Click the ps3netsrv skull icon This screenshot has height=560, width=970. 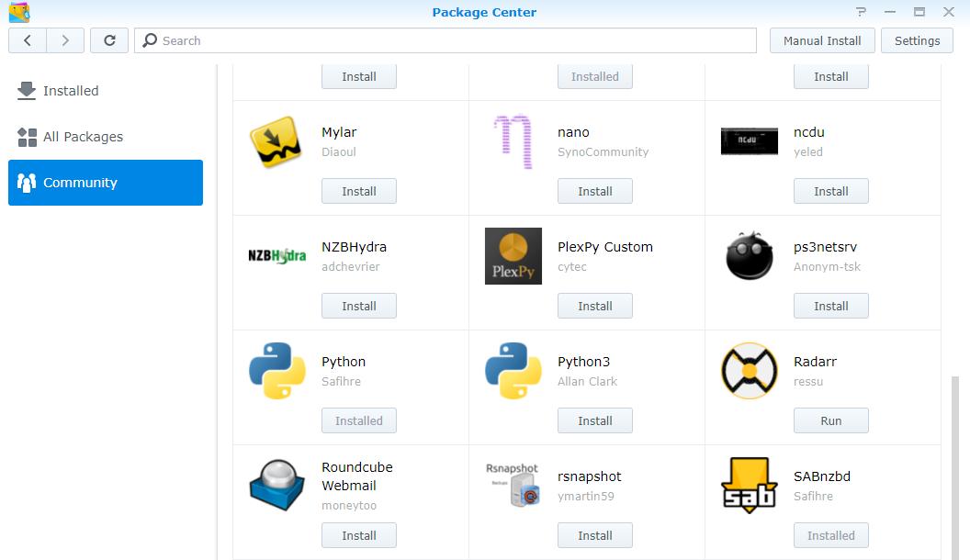749,256
